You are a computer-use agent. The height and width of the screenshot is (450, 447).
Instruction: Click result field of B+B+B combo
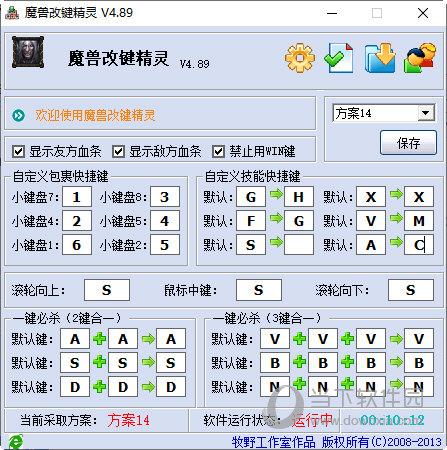(419, 362)
